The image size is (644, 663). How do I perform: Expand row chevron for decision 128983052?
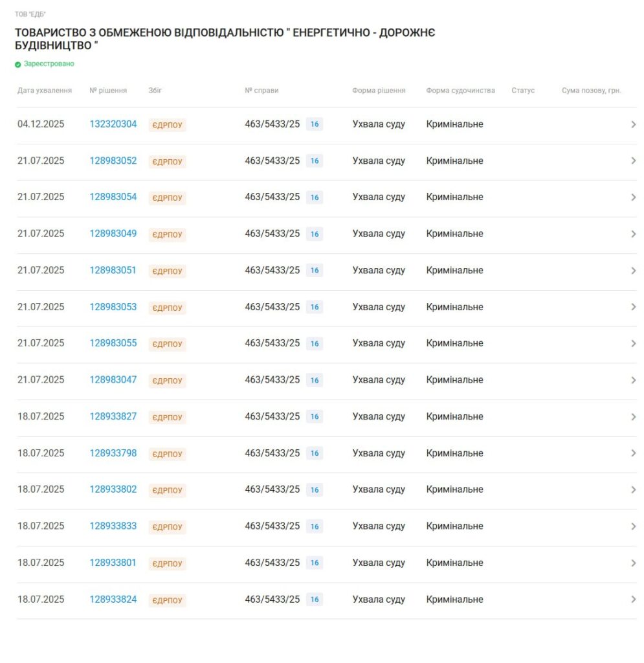634,161
